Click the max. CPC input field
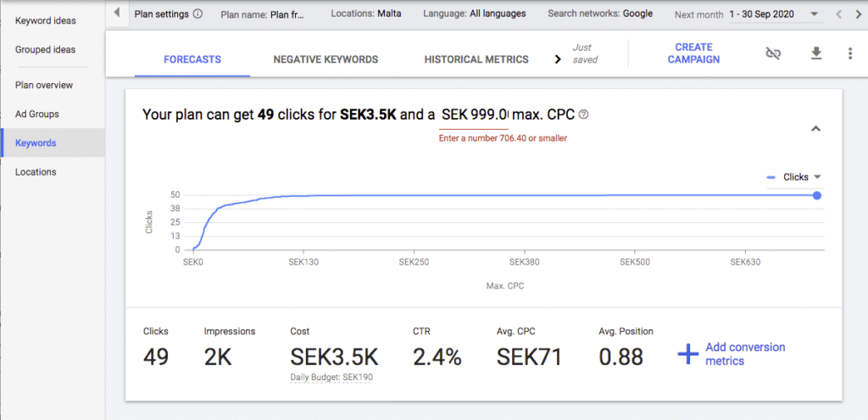Image resolution: width=868 pixels, height=420 pixels. (475, 115)
